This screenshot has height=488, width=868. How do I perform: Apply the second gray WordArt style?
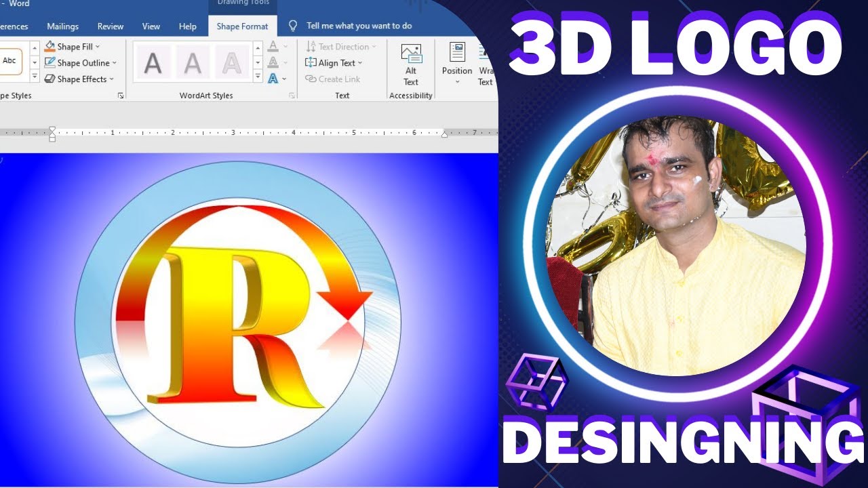[x=193, y=63]
